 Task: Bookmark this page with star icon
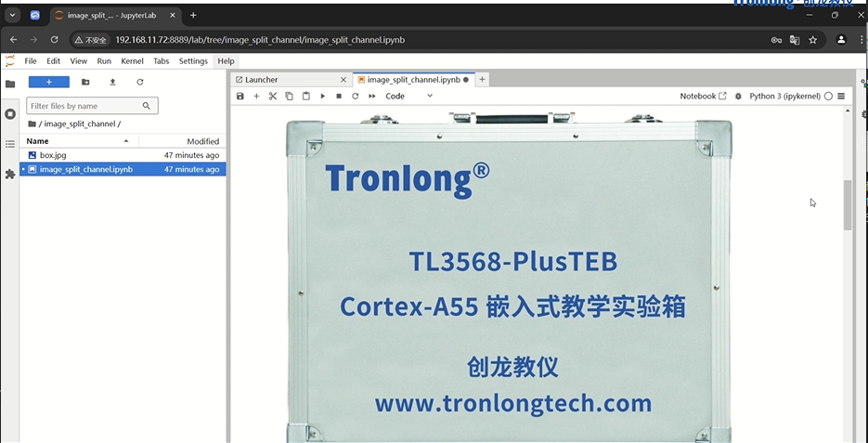(x=812, y=40)
